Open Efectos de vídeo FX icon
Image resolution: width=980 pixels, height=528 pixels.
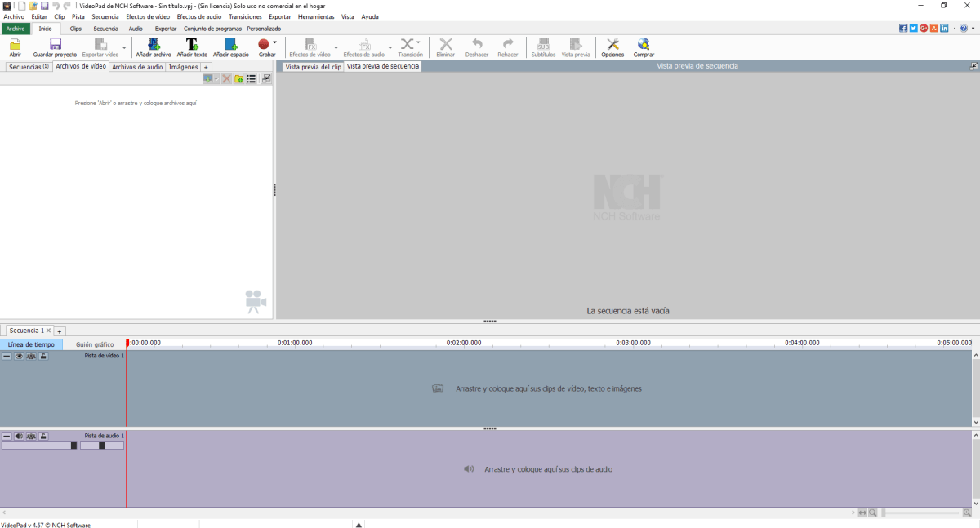coord(310,44)
